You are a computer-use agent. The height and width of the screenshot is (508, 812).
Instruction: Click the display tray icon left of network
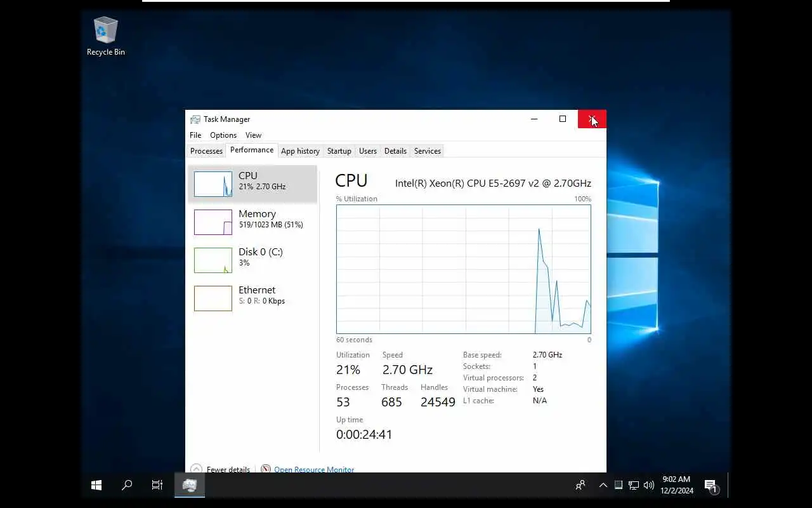[619, 485]
